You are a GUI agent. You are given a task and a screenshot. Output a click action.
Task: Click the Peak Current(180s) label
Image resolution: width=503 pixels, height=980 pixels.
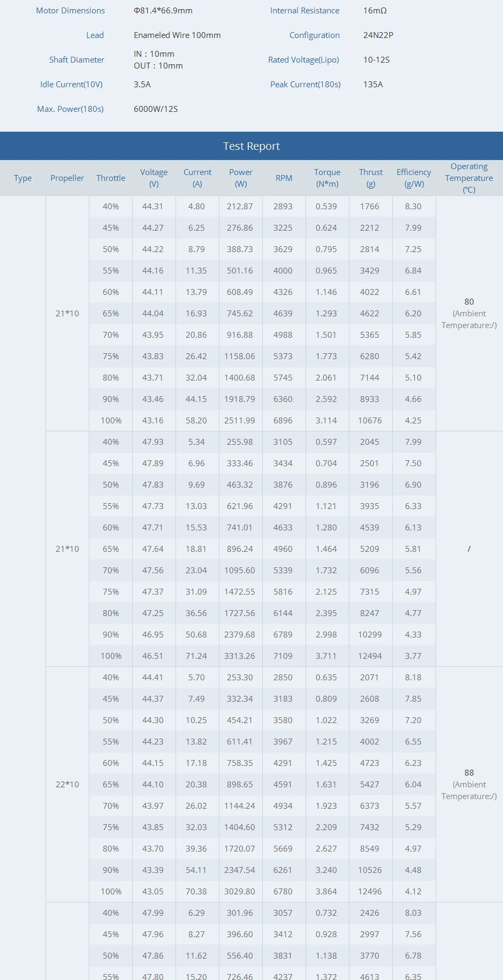305,85
